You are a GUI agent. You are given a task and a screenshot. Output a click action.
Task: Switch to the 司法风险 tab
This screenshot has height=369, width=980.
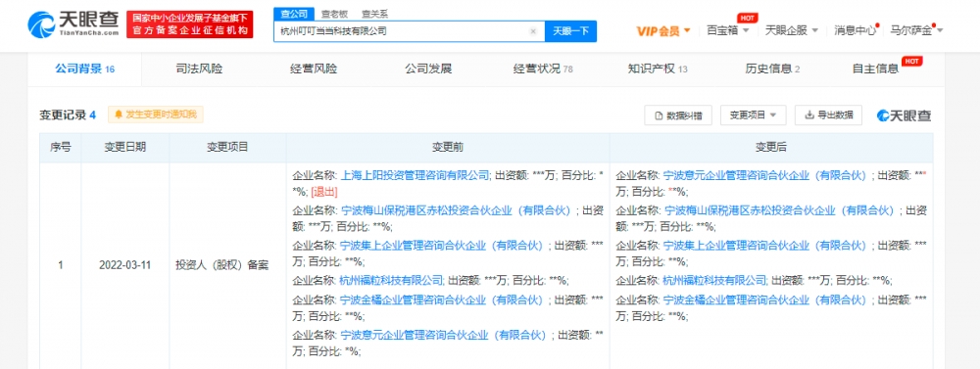(x=199, y=69)
